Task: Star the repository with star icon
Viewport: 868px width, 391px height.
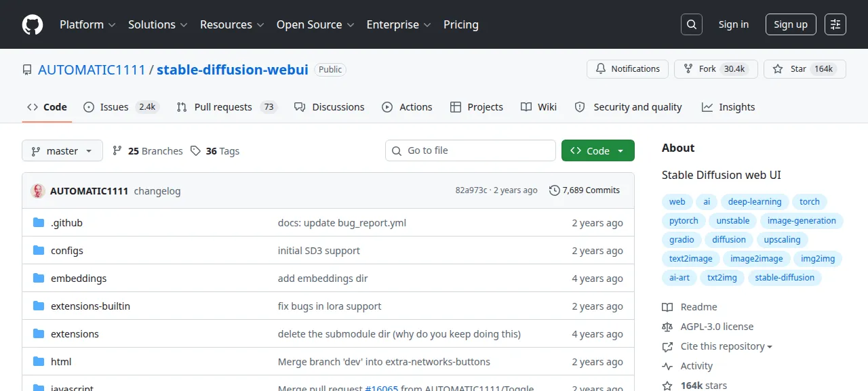Action: pos(805,69)
